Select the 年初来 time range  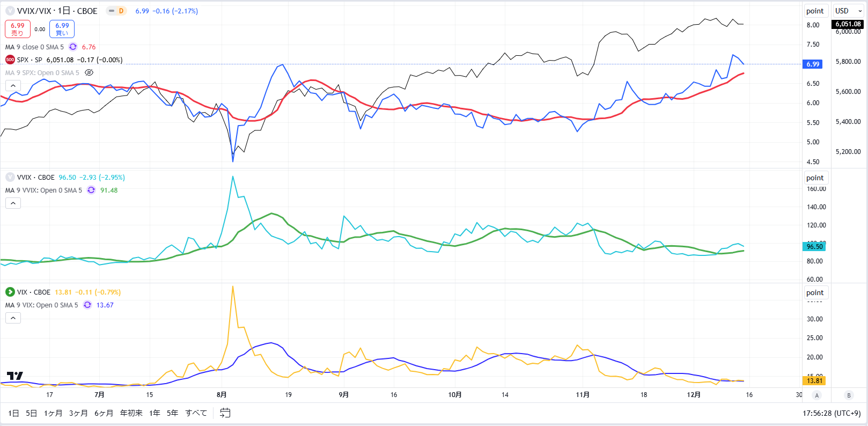tap(131, 413)
